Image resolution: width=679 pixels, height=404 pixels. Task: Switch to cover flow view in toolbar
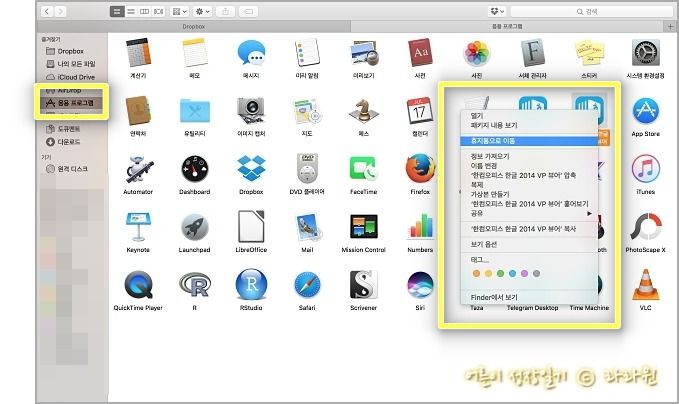[x=158, y=12]
